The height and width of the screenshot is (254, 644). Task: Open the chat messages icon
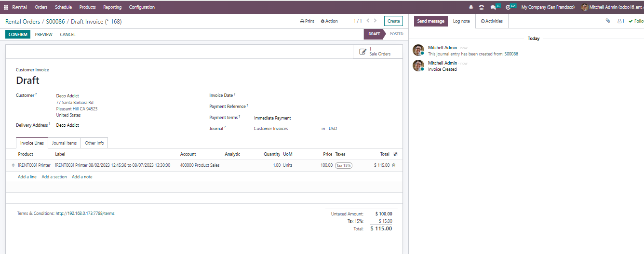pos(494,7)
